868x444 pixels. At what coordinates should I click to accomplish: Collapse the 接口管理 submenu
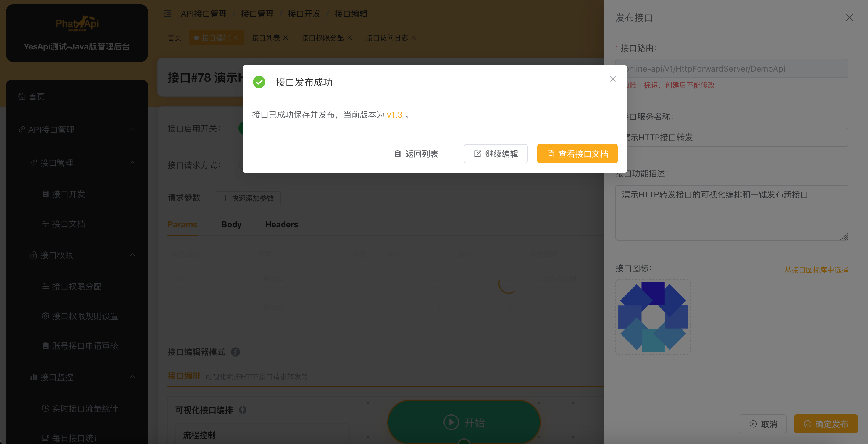pyautogui.click(x=133, y=163)
